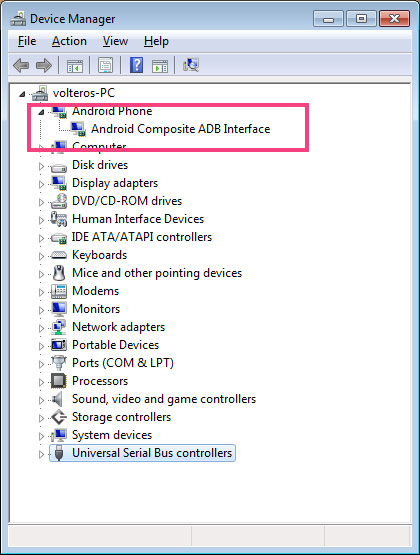Select Sound, video and game controllers
This screenshot has width=420, height=555.
click(164, 399)
